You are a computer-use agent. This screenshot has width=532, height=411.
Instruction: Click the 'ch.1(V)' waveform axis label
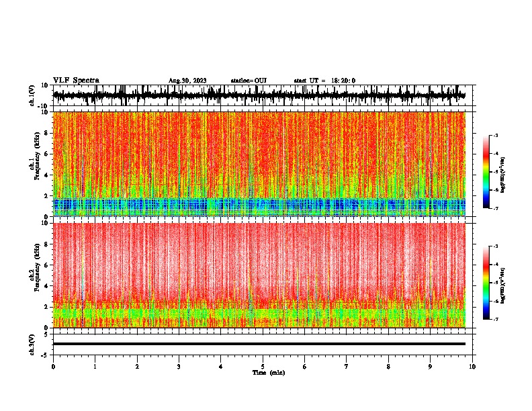(33, 95)
